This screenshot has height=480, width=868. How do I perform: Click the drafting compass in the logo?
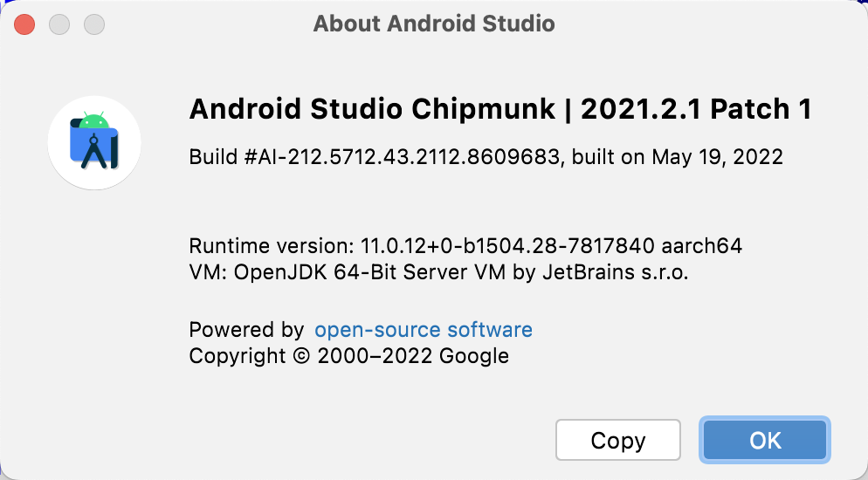(93, 150)
